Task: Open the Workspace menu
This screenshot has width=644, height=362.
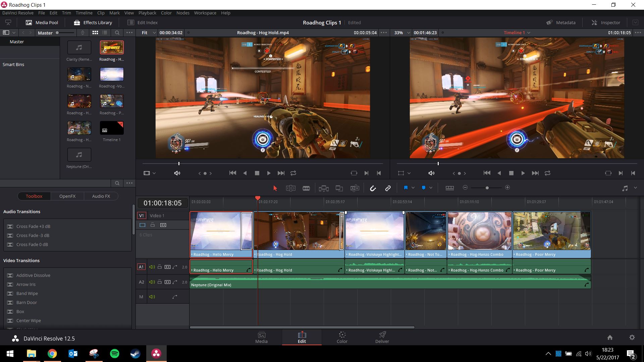Action: [205, 13]
